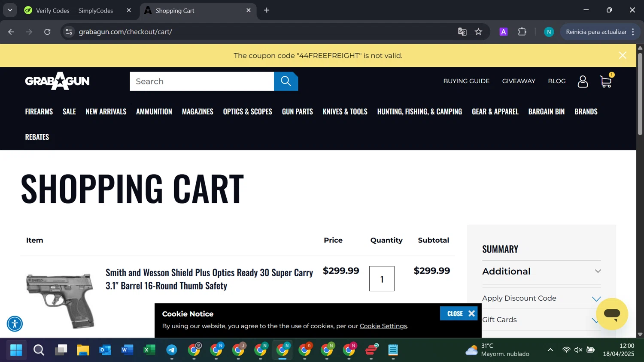Open the weather widget on taskbar
Screen dimensions: 644x362
(498, 350)
